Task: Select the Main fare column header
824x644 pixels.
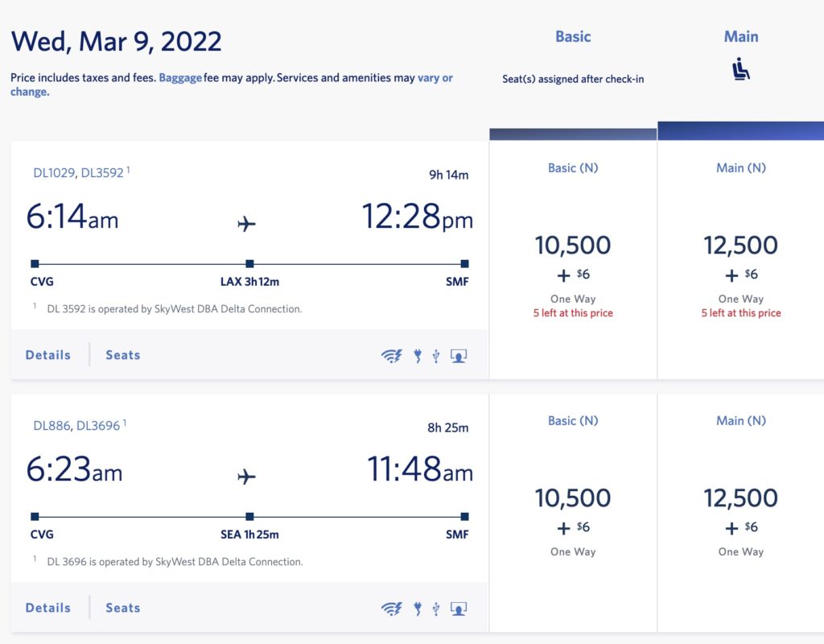Action: tap(741, 37)
